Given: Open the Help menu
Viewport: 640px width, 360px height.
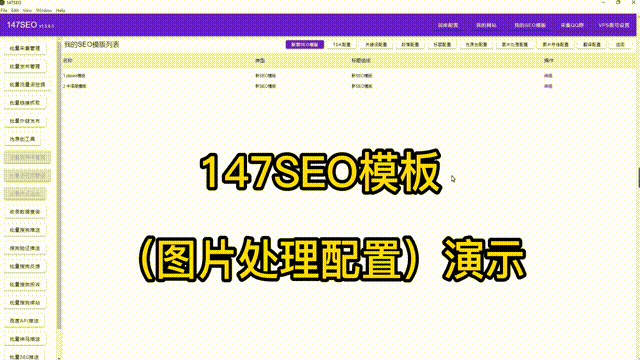Looking at the screenshot, I should tap(60, 10).
